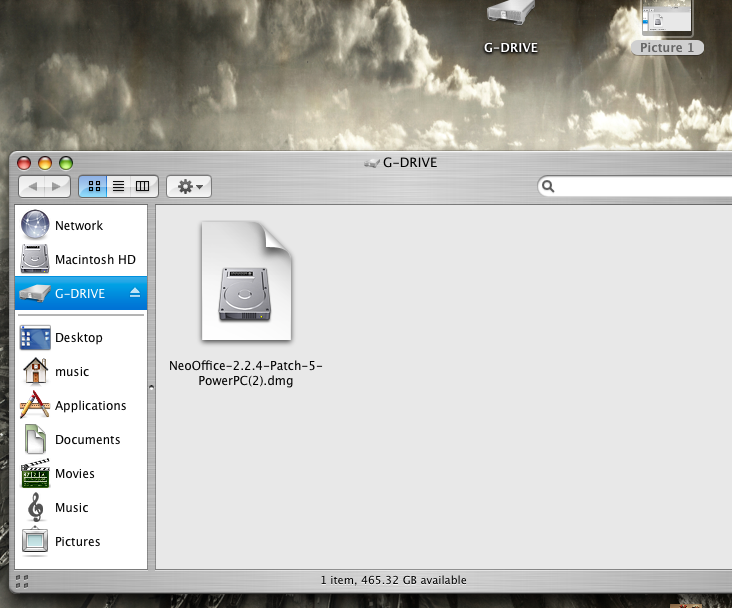Click the sidebar divider resize handle dot
The width and height of the screenshot is (732, 608).
151,387
